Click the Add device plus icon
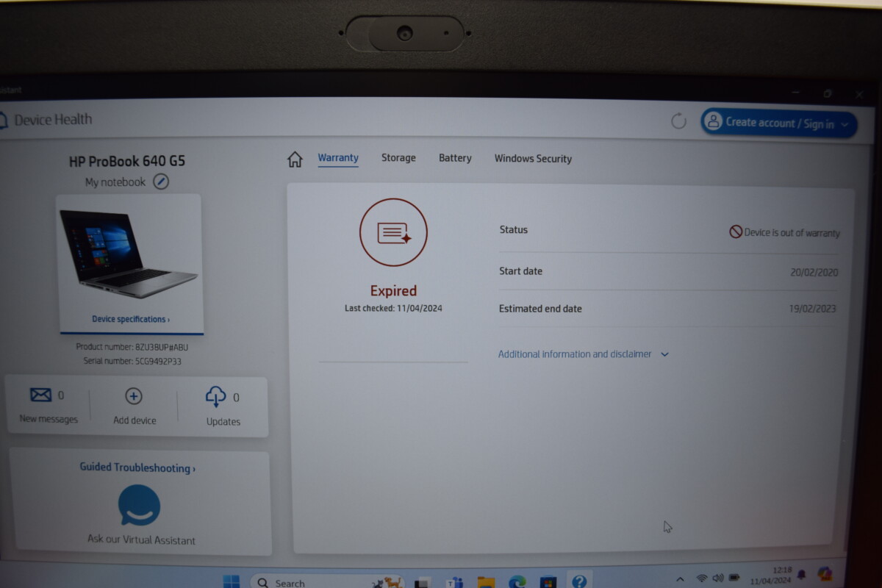Image resolution: width=882 pixels, height=588 pixels. pyautogui.click(x=134, y=396)
